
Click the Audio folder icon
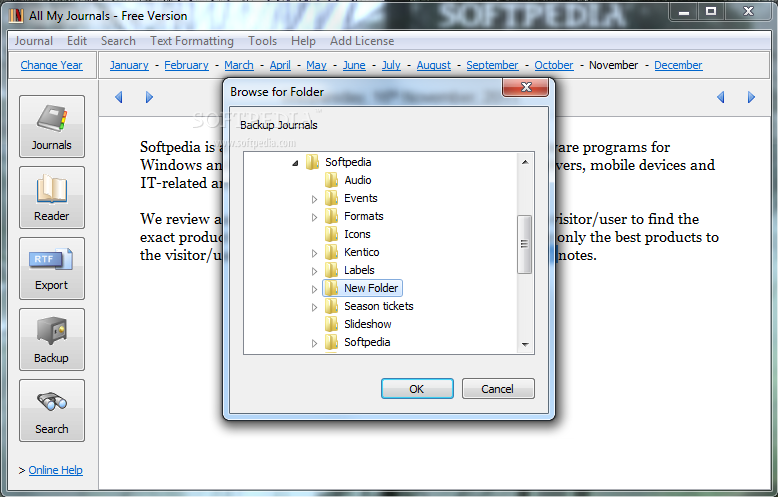point(331,180)
